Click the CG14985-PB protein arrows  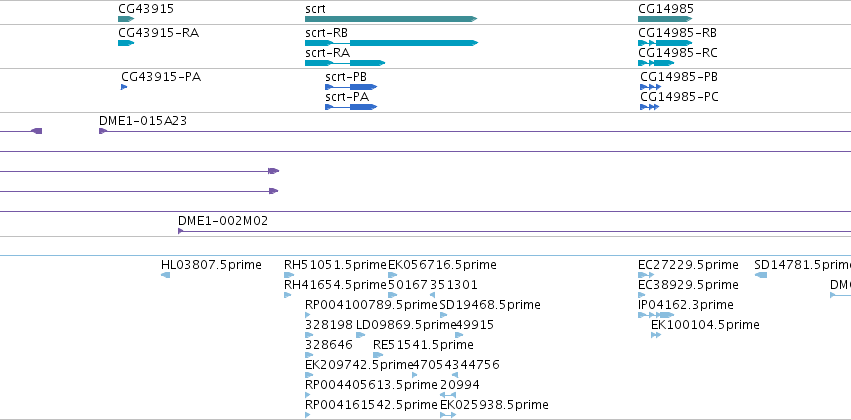[651, 87]
